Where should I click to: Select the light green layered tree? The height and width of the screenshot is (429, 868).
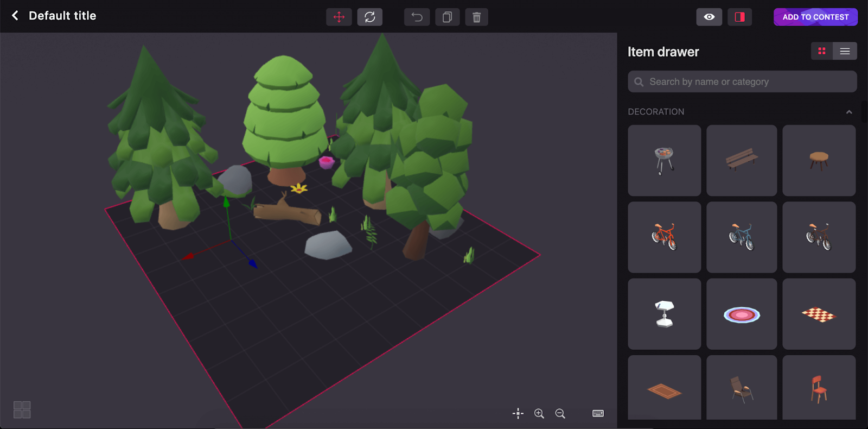(284, 119)
